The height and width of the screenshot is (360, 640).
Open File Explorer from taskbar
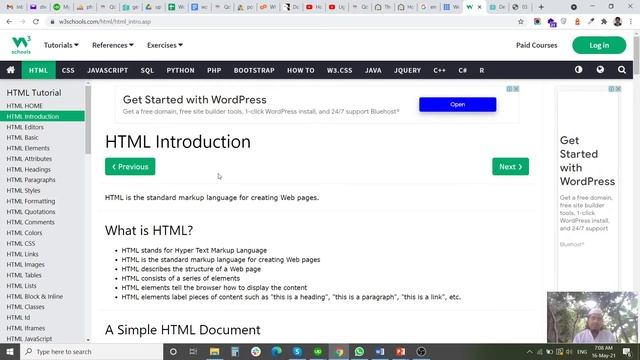215,351
